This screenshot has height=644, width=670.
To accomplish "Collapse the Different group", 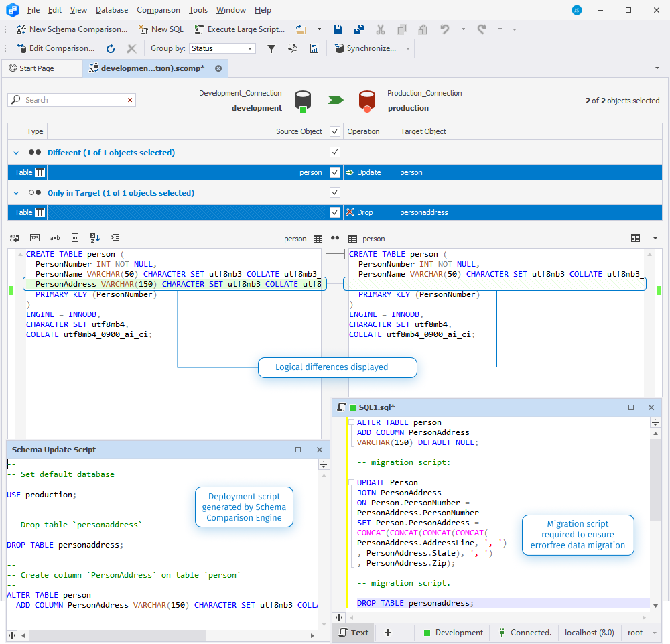I will [16, 153].
